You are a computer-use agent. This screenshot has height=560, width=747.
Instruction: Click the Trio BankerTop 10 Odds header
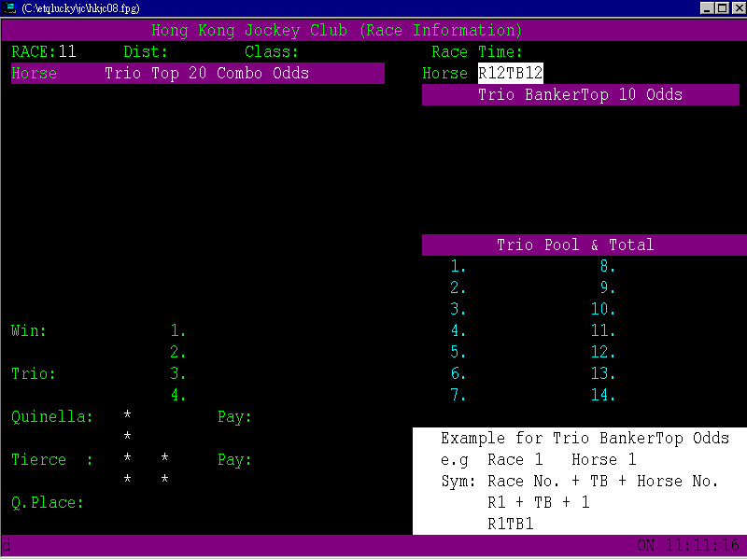point(581,94)
